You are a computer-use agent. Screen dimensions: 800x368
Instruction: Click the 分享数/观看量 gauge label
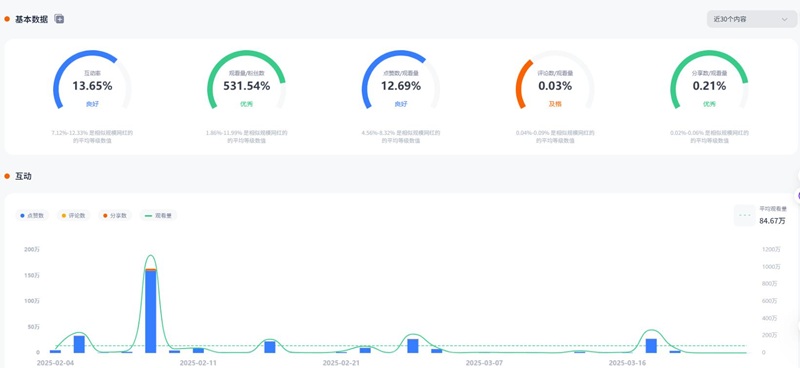click(709, 73)
